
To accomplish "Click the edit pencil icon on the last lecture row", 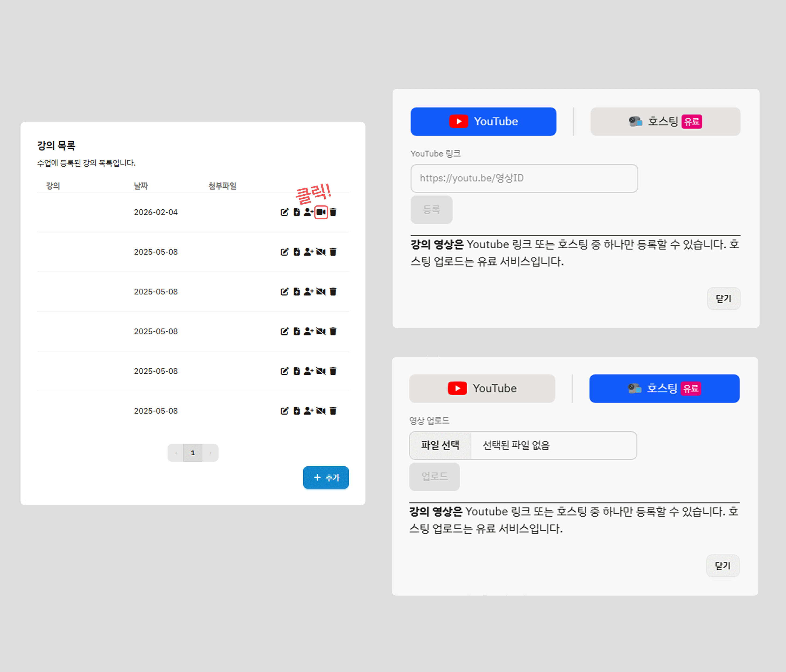I will point(284,411).
